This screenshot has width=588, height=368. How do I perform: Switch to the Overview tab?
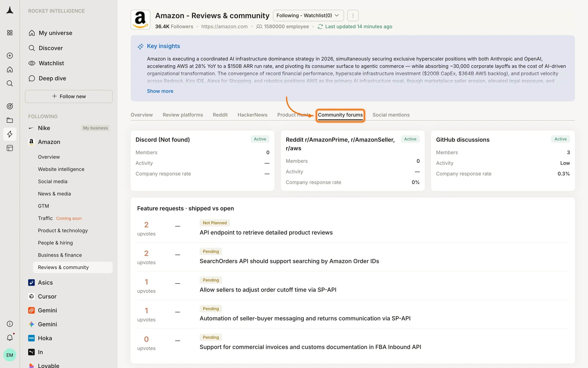click(142, 115)
